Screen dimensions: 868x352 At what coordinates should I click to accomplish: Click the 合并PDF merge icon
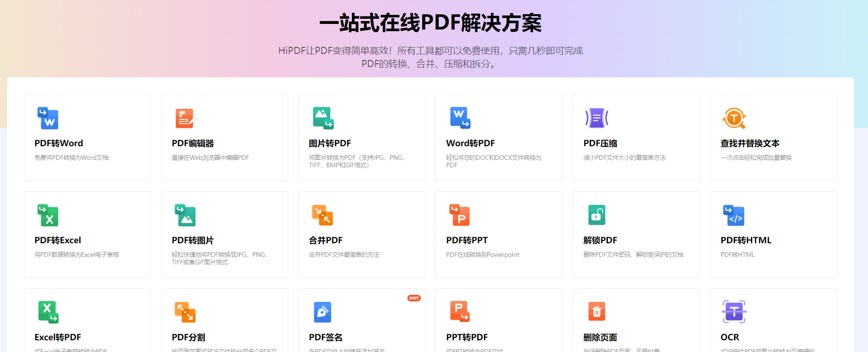point(322,215)
